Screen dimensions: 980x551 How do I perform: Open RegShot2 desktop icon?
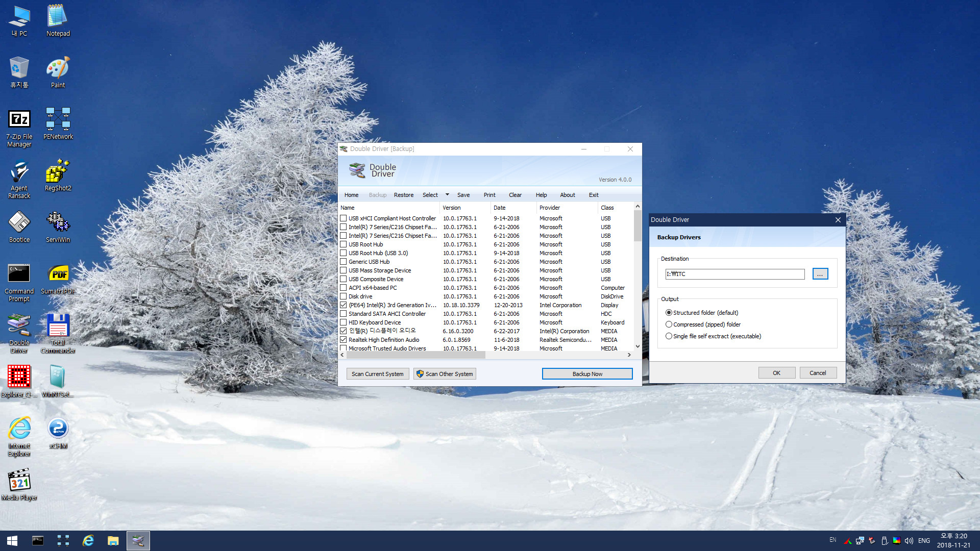coord(58,176)
